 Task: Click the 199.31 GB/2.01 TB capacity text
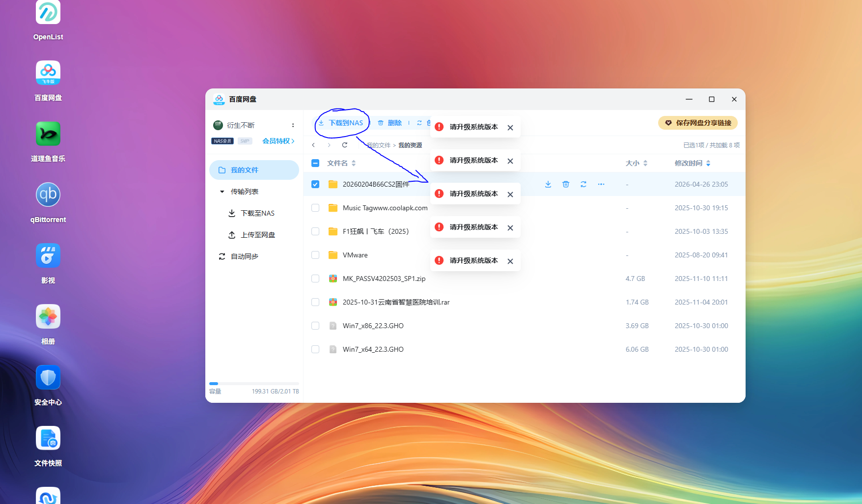coord(276,392)
